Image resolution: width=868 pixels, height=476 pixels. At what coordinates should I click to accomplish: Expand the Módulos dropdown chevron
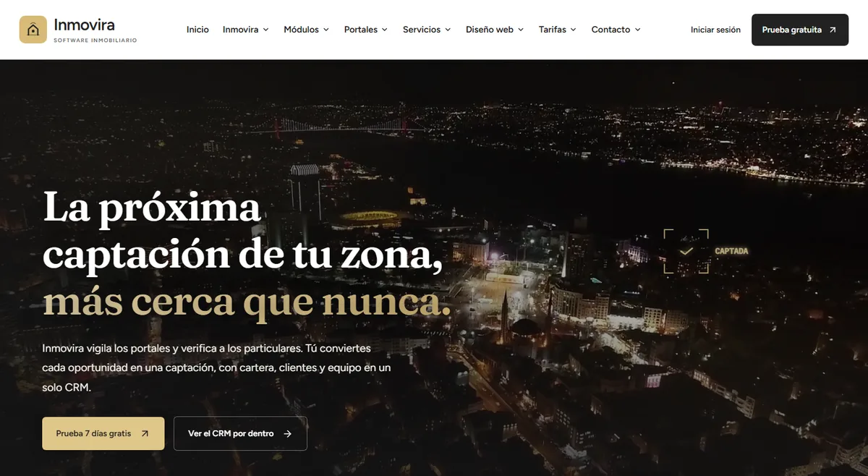click(x=326, y=30)
